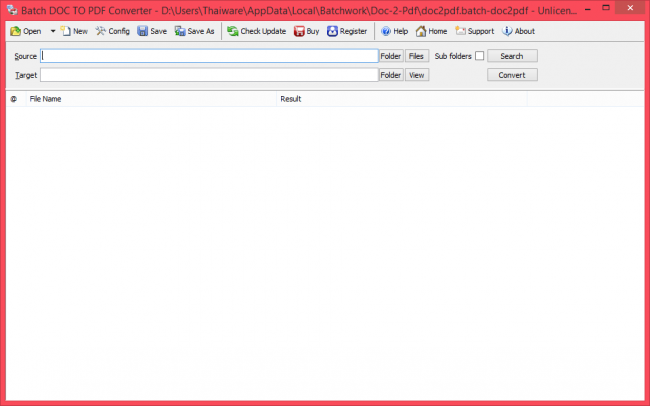Start conversion with Convert button
The width and height of the screenshot is (650, 406).
pos(512,75)
